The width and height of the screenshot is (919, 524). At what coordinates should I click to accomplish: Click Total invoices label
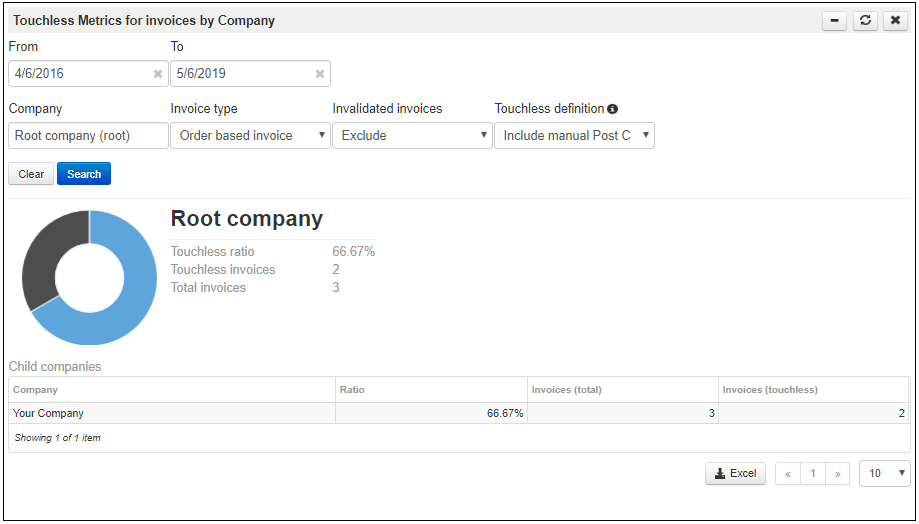coord(208,288)
